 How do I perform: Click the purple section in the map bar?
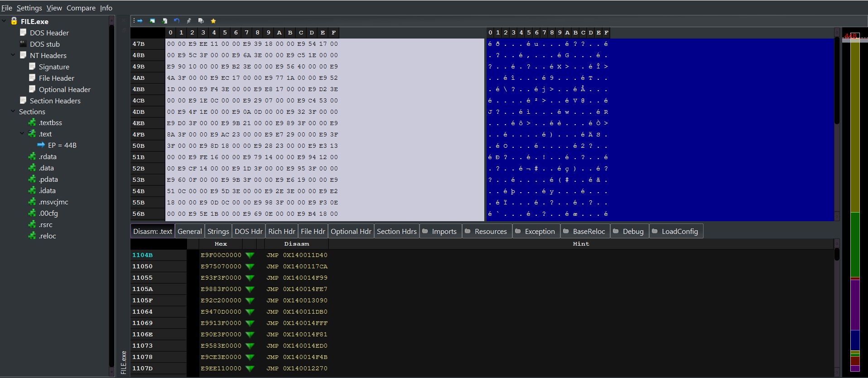(855, 305)
